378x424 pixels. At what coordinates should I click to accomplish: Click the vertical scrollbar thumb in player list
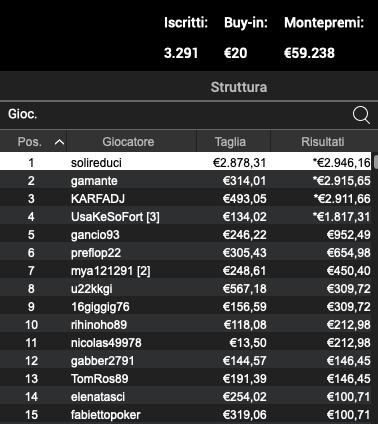click(x=376, y=162)
